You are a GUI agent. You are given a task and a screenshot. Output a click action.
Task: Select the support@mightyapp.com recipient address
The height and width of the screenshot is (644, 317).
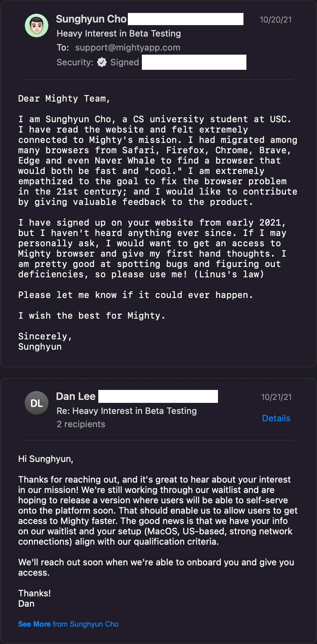click(127, 48)
